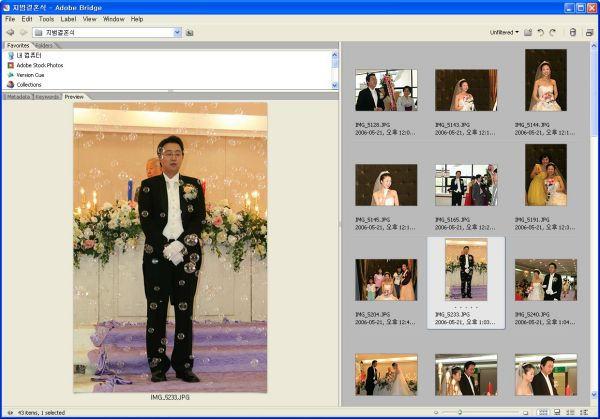
Task: Rotate image 90° counterclockwise
Action: (x=541, y=32)
